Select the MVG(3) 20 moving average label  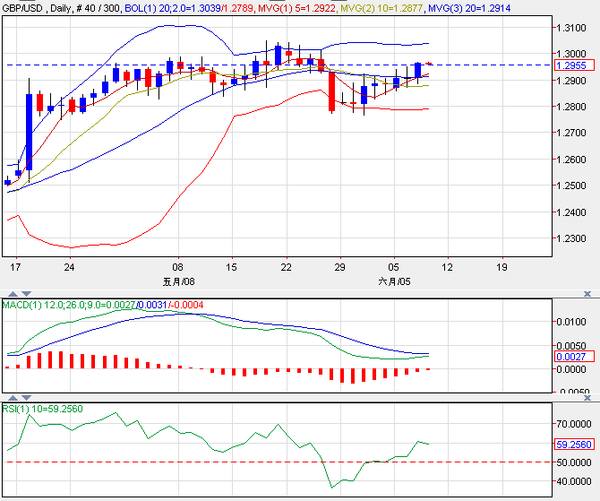tap(483, 7)
